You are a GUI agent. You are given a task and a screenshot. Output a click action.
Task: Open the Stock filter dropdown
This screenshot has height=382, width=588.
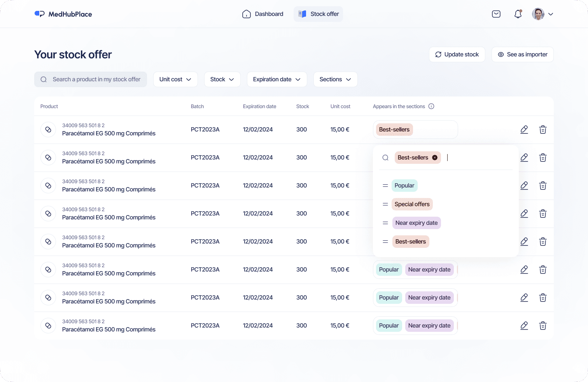click(222, 79)
